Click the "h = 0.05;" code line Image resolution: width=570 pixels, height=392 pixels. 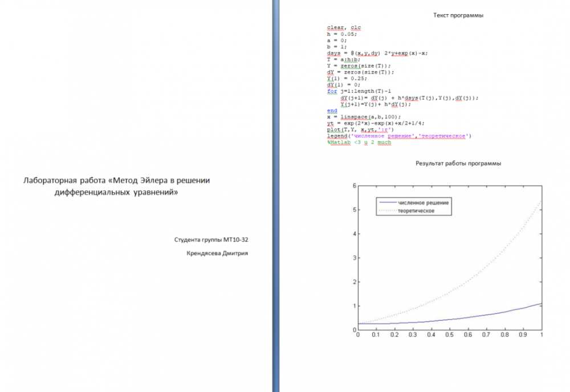point(341,34)
